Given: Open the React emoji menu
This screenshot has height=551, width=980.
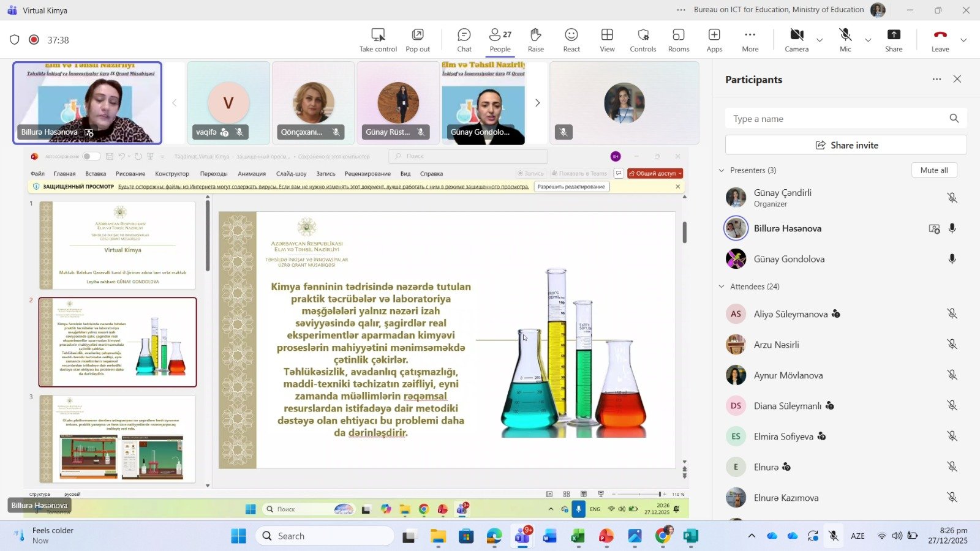Looking at the screenshot, I should (x=571, y=40).
